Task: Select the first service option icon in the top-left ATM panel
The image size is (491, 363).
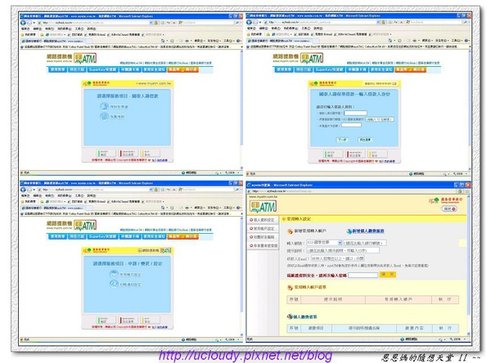Action: [104, 106]
